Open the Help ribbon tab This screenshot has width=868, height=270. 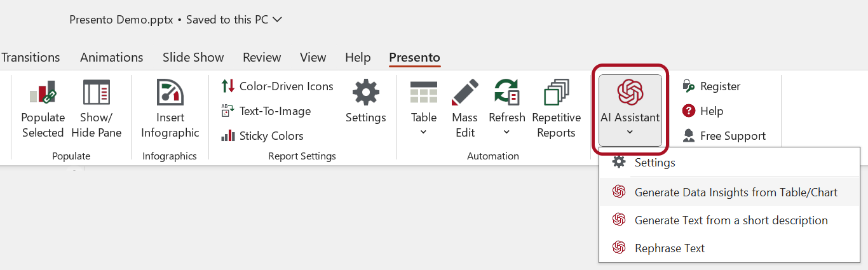coord(358,57)
